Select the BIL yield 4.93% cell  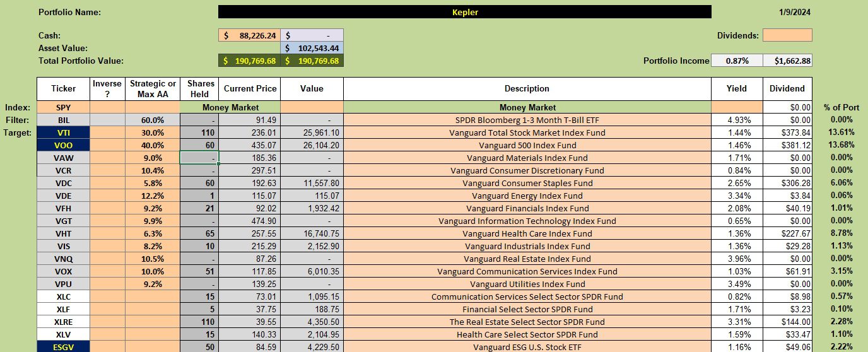click(737, 120)
